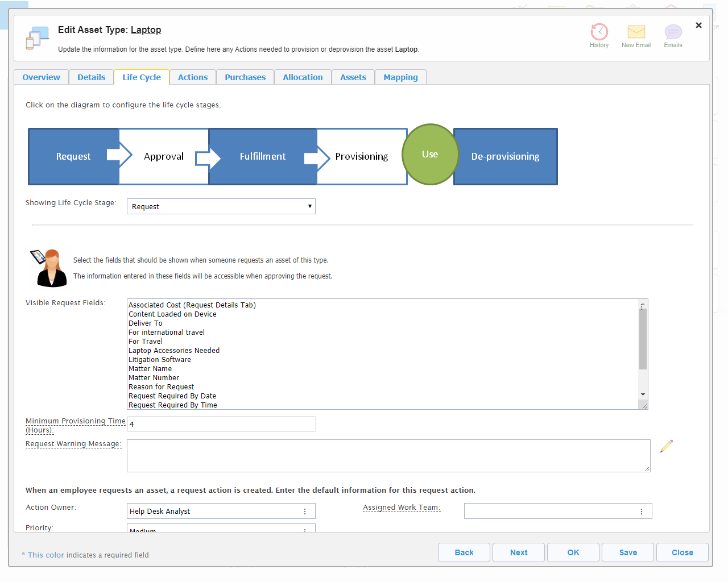Save the asset type changes
Screen dimensions: 728x582
click(x=628, y=552)
